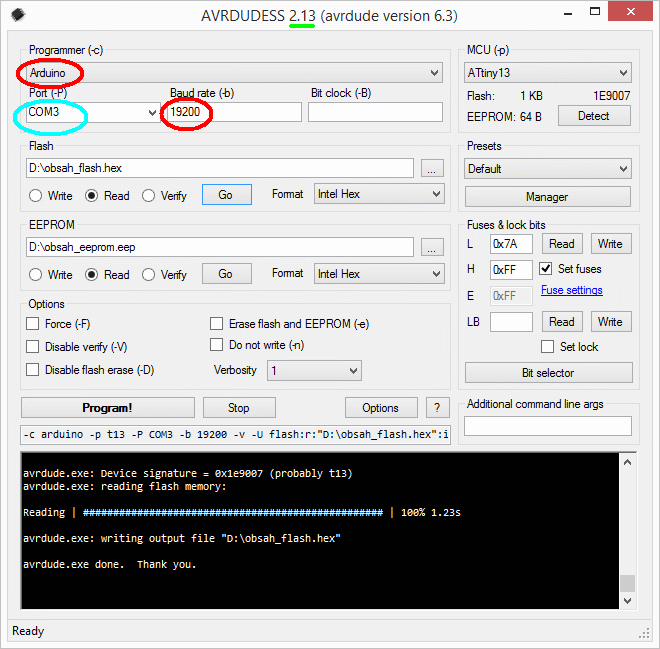The image size is (660, 649).
Task: Click the fuses Read button next to L
Action: coord(562,244)
